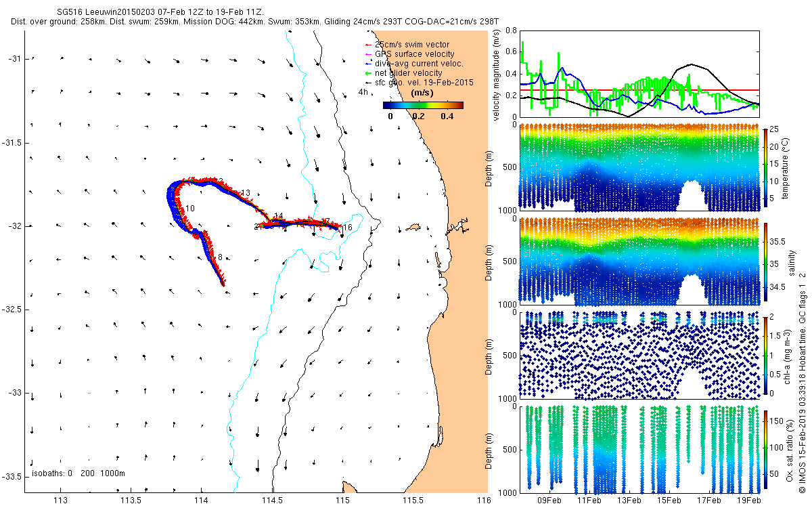
Task: Click the 'sfc geo. vel. 19-Feb-2015' legend entry
Action: [424, 82]
